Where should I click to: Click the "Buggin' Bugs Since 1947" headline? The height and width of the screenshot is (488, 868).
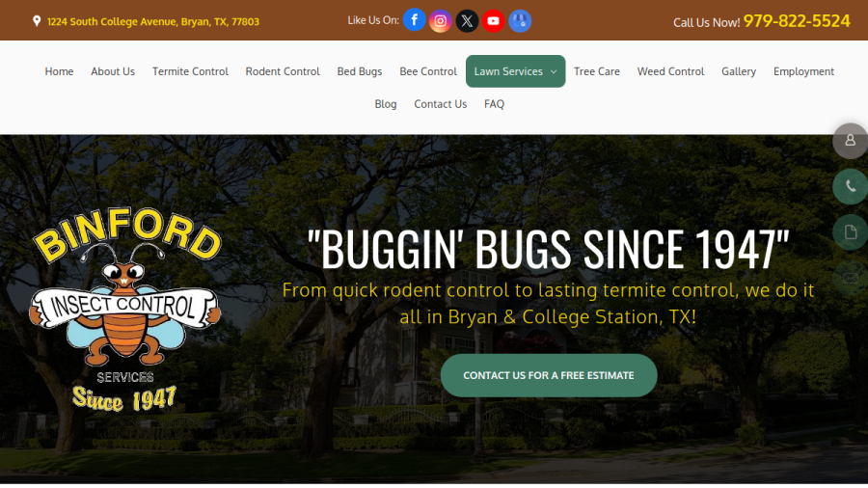[x=548, y=249]
